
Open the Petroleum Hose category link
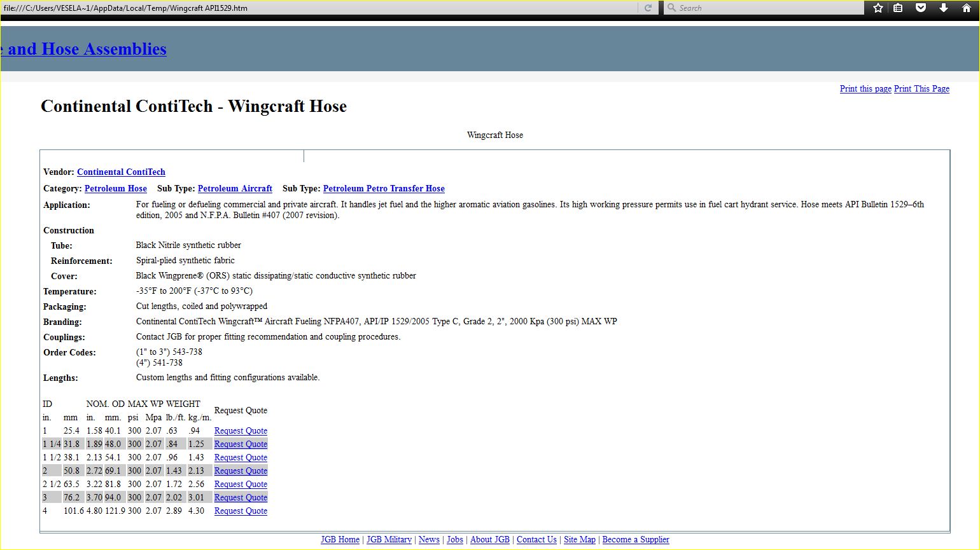click(x=116, y=189)
